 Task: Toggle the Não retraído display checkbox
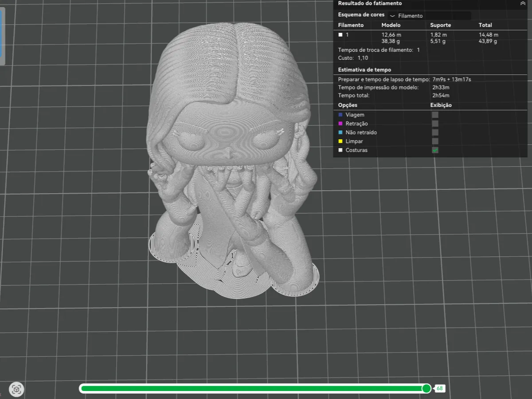pyautogui.click(x=435, y=132)
